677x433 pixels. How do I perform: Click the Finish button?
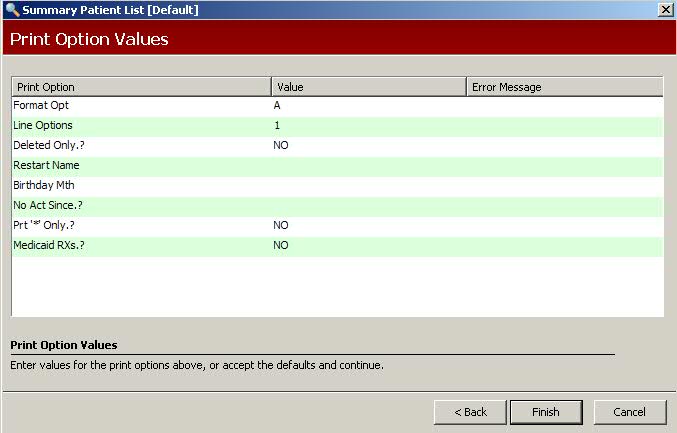coord(546,412)
